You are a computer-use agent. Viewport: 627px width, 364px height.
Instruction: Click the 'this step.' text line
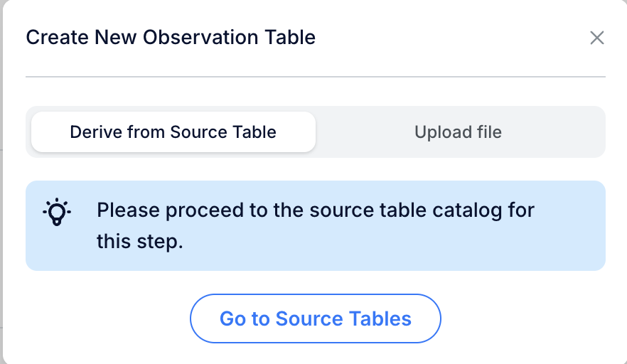[140, 241]
